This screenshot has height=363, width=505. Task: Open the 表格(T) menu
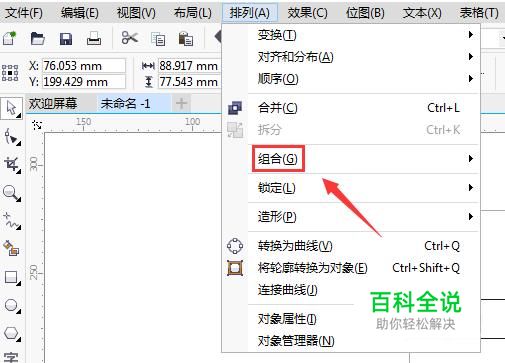click(479, 13)
